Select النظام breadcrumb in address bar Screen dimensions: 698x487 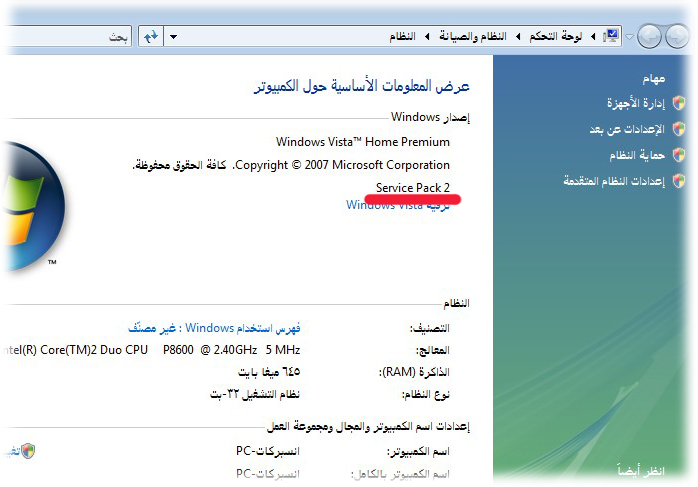[402, 36]
